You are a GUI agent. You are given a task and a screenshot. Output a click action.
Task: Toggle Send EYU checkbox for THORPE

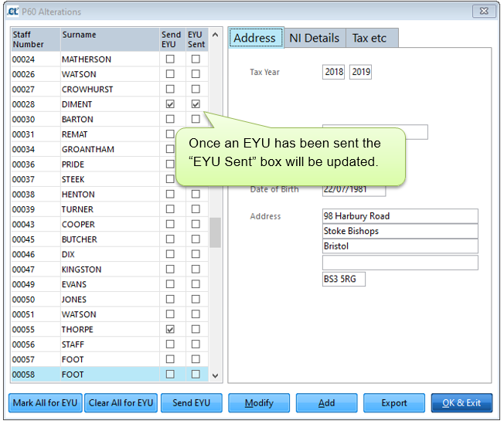170,329
